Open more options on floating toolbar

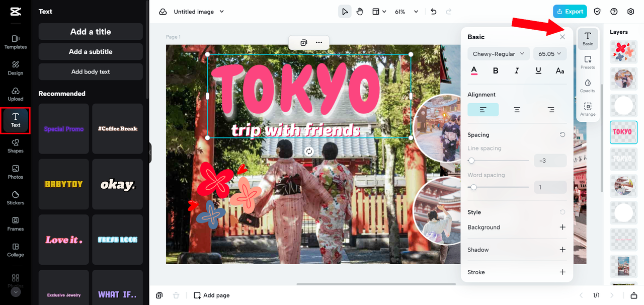pos(319,43)
